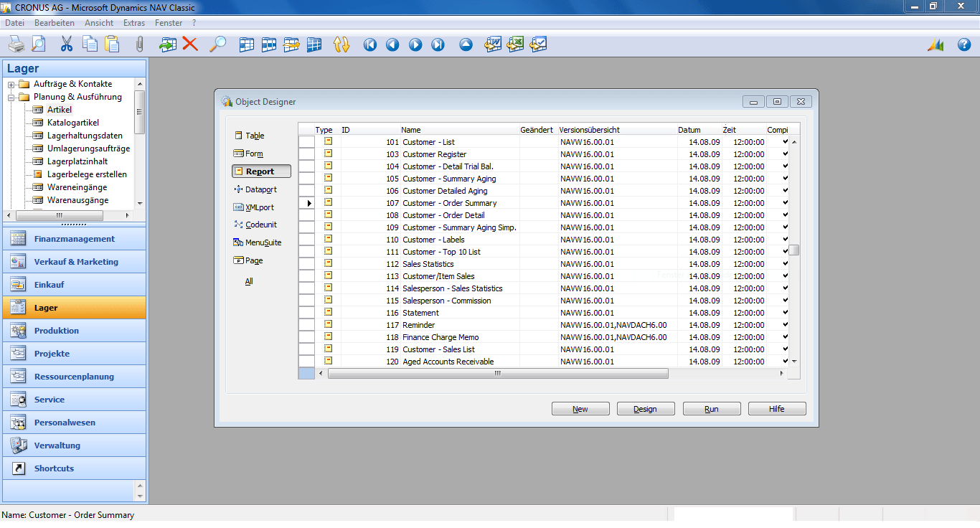Click the Design button

(646, 409)
